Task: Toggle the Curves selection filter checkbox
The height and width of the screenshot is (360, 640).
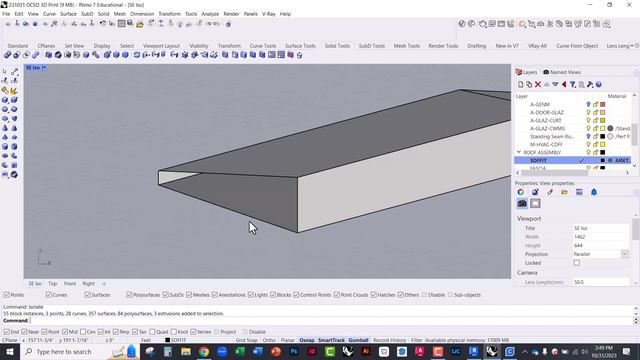Action: pyautogui.click(x=49, y=295)
